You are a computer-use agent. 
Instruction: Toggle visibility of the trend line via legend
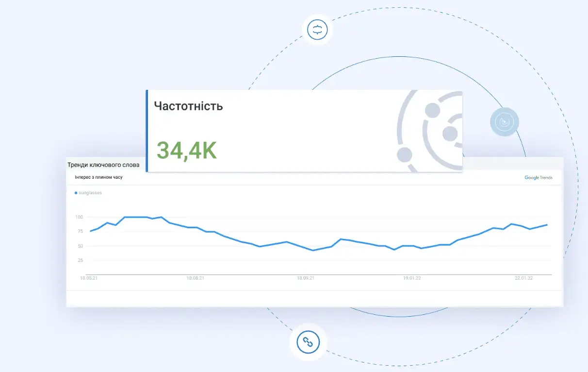(x=89, y=193)
